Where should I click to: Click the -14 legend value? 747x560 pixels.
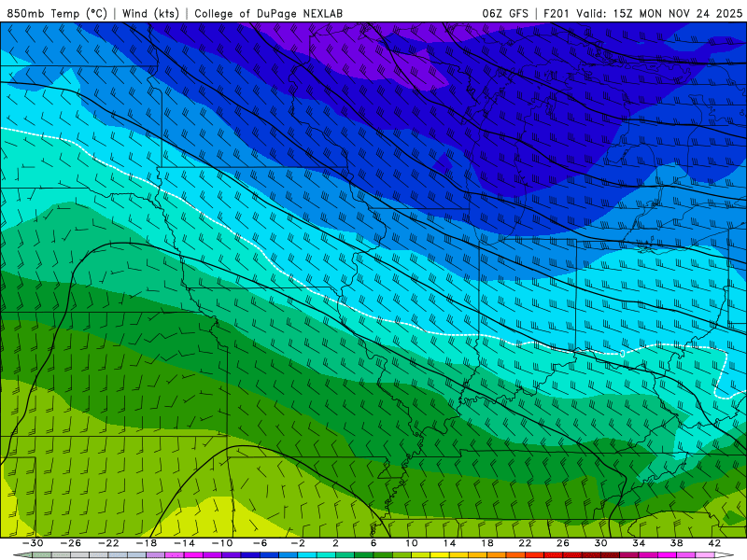[184, 543]
